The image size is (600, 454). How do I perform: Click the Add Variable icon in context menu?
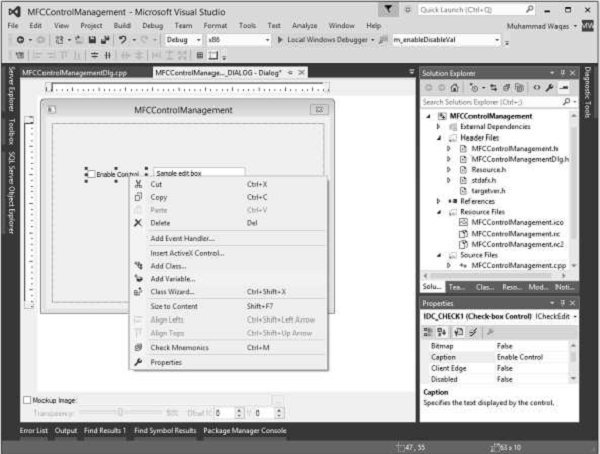pos(138,279)
